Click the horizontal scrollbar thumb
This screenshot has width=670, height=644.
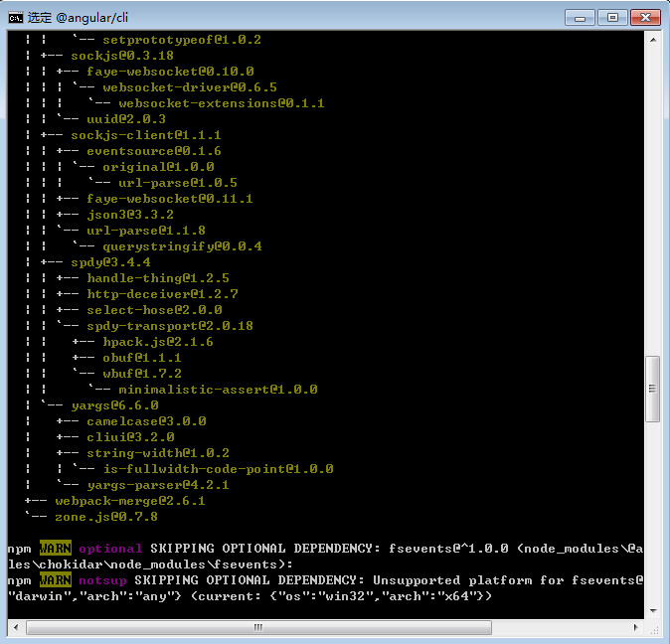(x=258, y=626)
